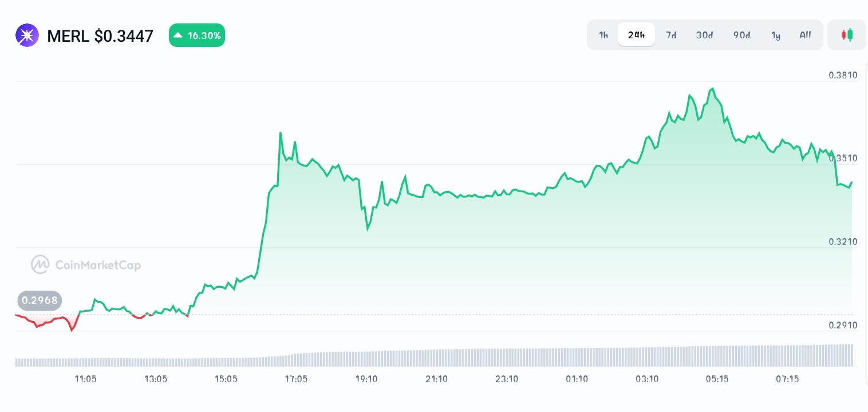Select the 1h timeframe tab
The height and width of the screenshot is (412, 868).
(603, 35)
